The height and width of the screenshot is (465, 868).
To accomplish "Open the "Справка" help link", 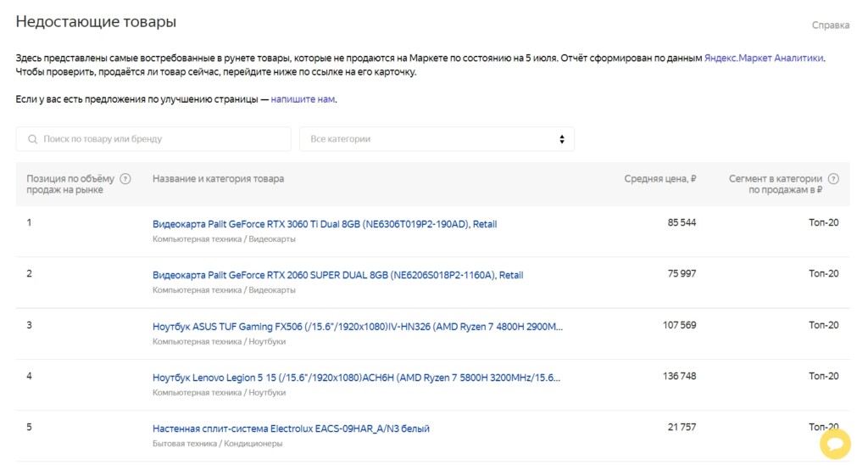I will click(x=830, y=25).
